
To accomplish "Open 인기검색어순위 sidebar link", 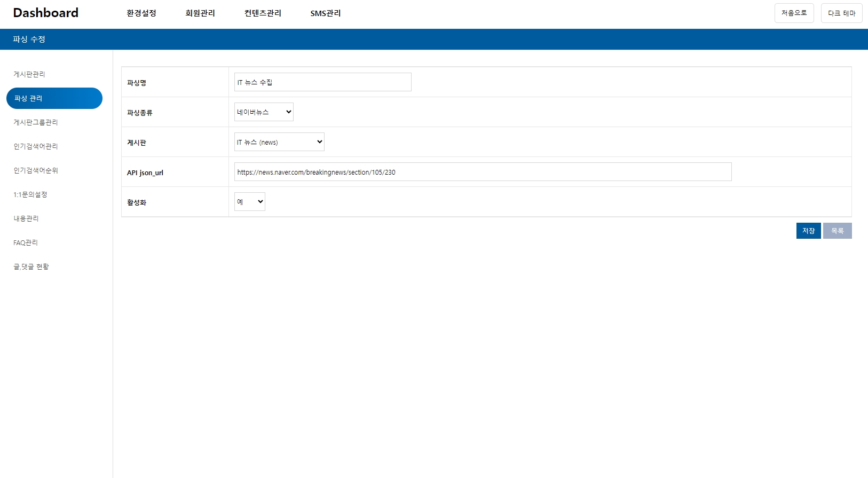I will pyautogui.click(x=36, y=170).
